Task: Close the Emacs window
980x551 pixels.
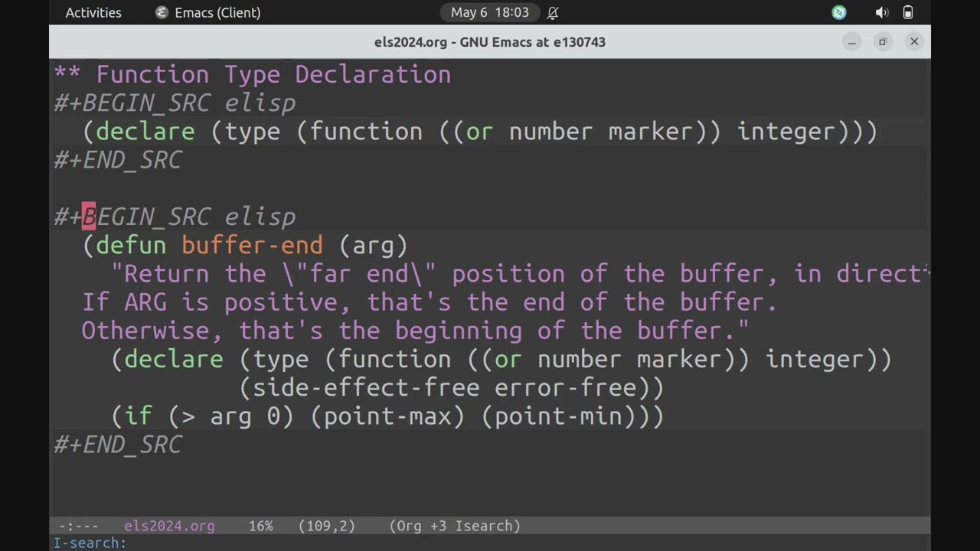Action: point(914,42)
